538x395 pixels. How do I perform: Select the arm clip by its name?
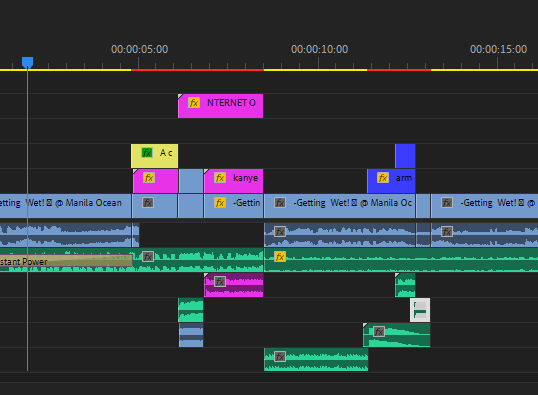pyautogui.click(x=404, y=178)
